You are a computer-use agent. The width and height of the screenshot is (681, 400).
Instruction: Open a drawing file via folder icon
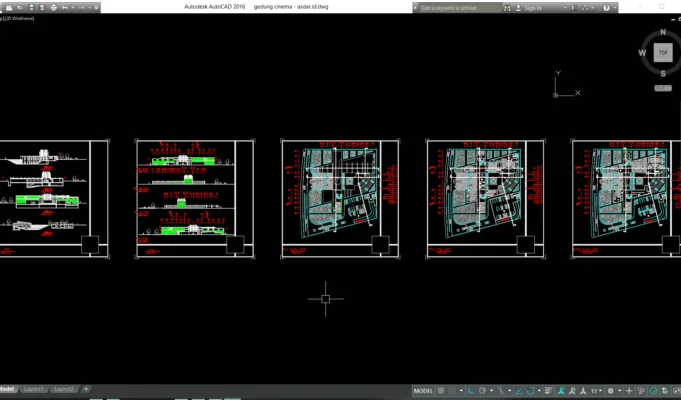pos(20,7)
